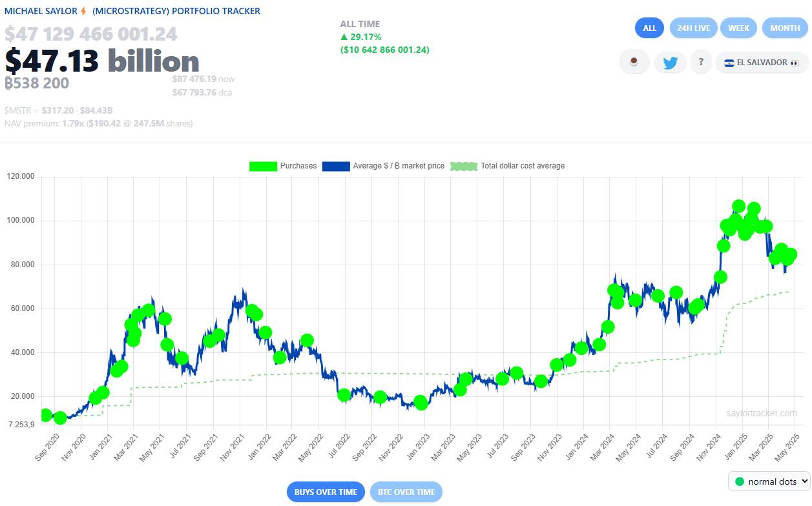Show the BTC OVER TIME chart
Screen dimensions: 812x506
point(406,492)
